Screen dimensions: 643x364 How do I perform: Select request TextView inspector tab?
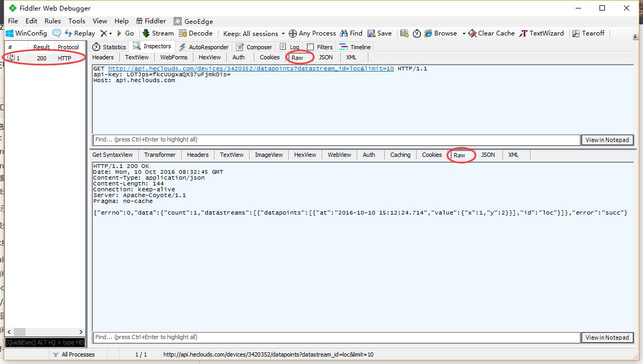(x=137, y=57)
